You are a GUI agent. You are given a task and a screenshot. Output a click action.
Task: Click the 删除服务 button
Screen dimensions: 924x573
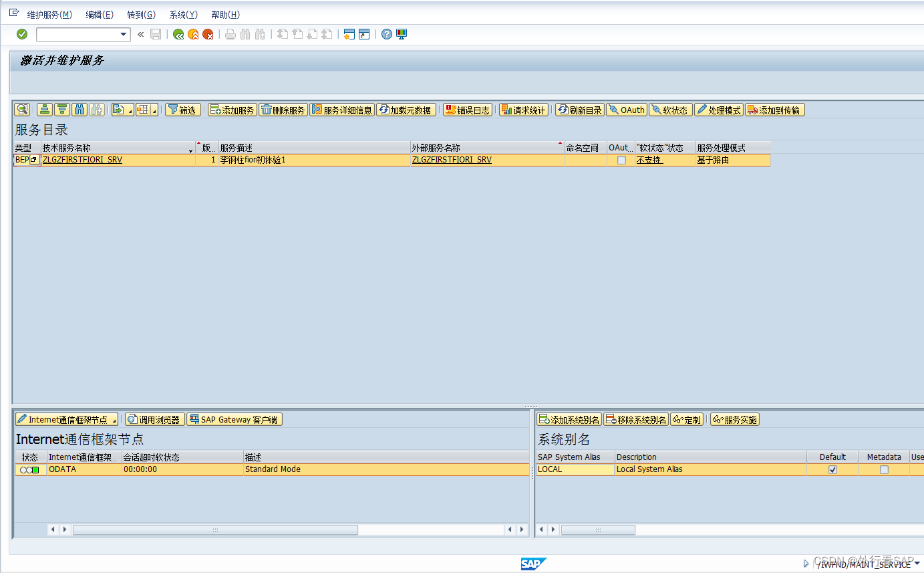click(x=283, y=110)
